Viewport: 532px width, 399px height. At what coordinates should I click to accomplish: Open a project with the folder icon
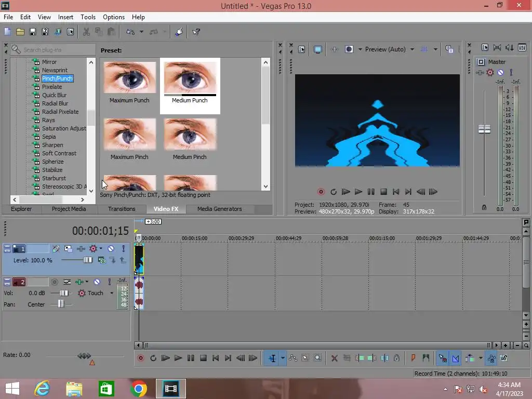(x=20, y=32)
